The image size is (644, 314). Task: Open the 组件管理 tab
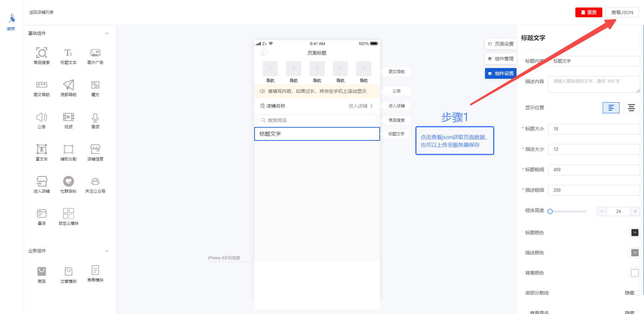click(x=501, y=59)
